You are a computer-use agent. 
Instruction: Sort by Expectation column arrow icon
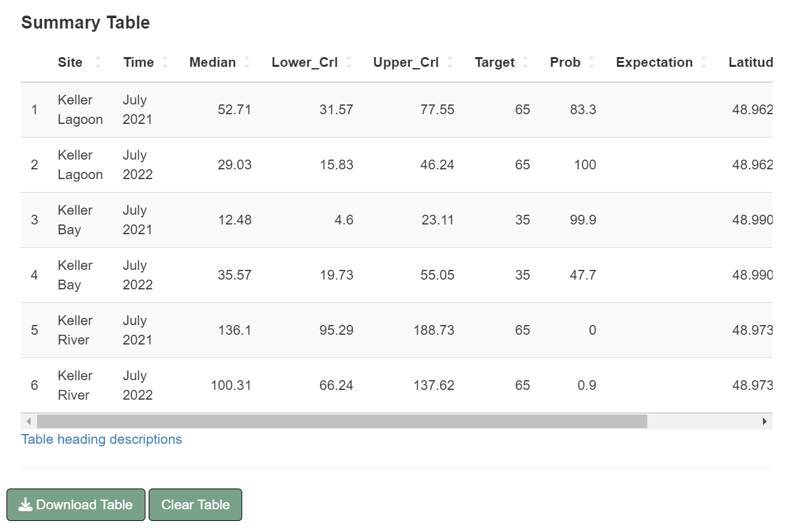coord(704,62)
